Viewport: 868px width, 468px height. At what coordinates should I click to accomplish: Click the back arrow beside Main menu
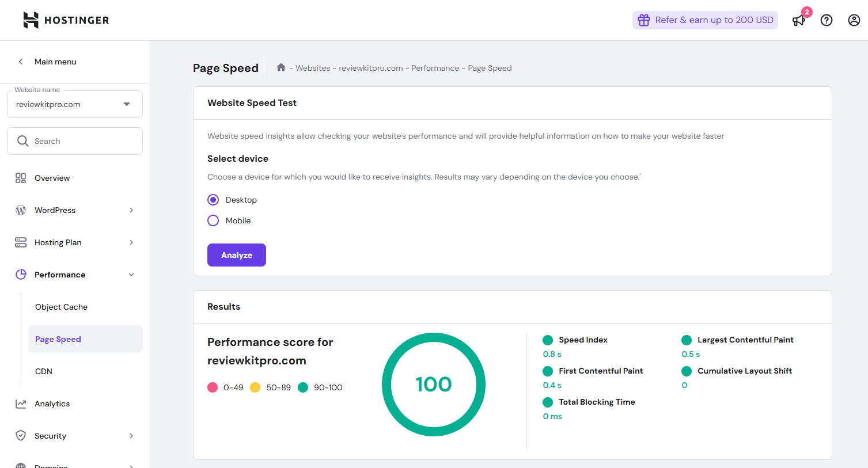(21, 62)
